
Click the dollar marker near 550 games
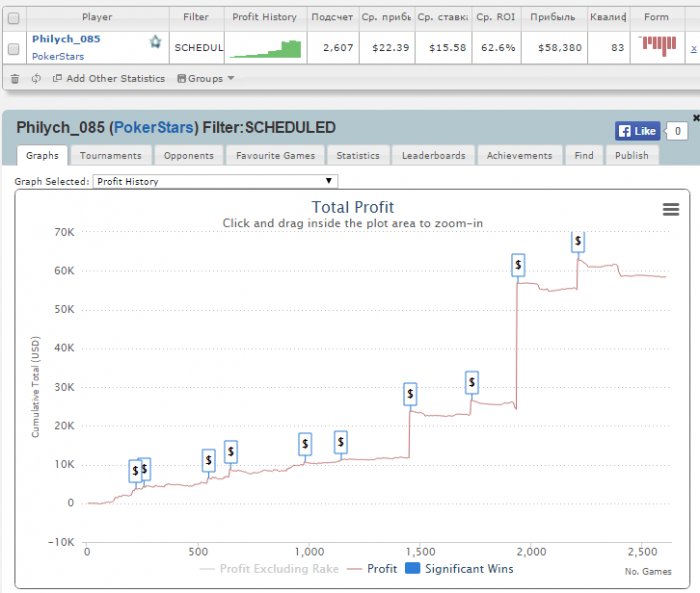(x=208, y=460)
